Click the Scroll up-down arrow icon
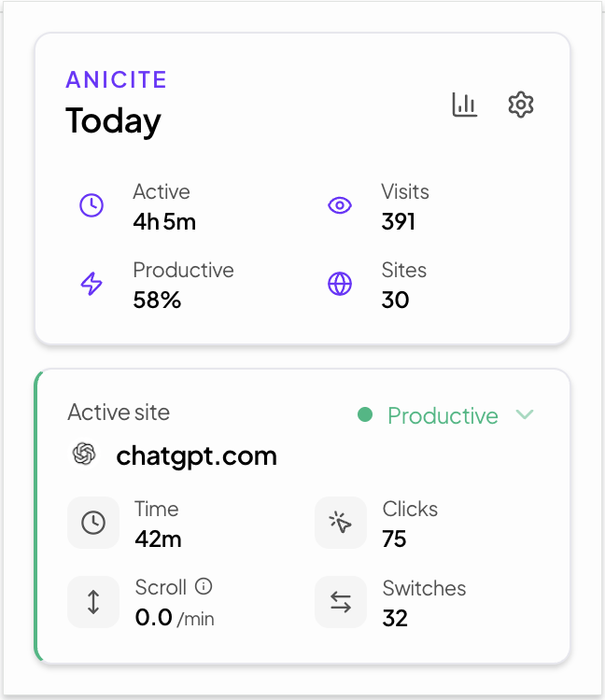 point(93,602)
